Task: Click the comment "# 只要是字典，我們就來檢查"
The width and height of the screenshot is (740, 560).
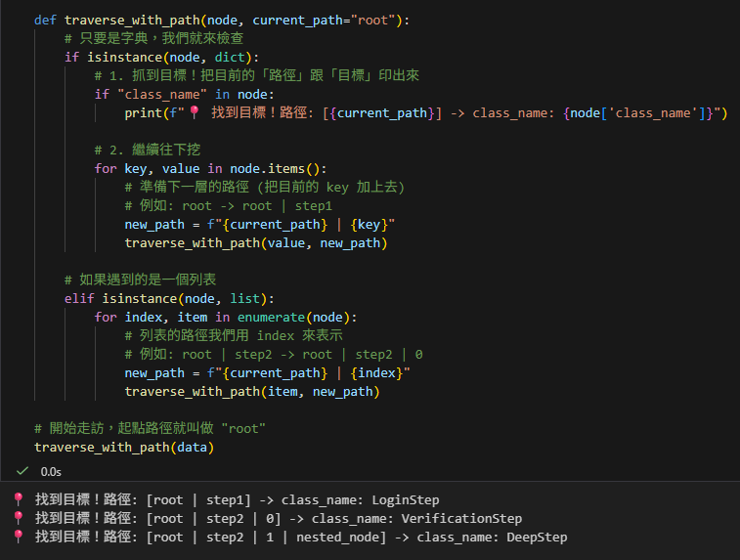Action: point(153,38)
